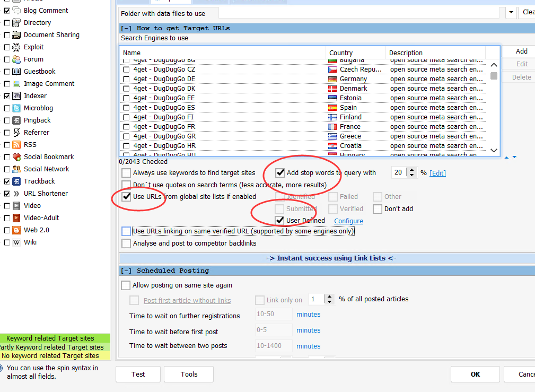Click the minutes link for time between posts

tap(309, 346)
